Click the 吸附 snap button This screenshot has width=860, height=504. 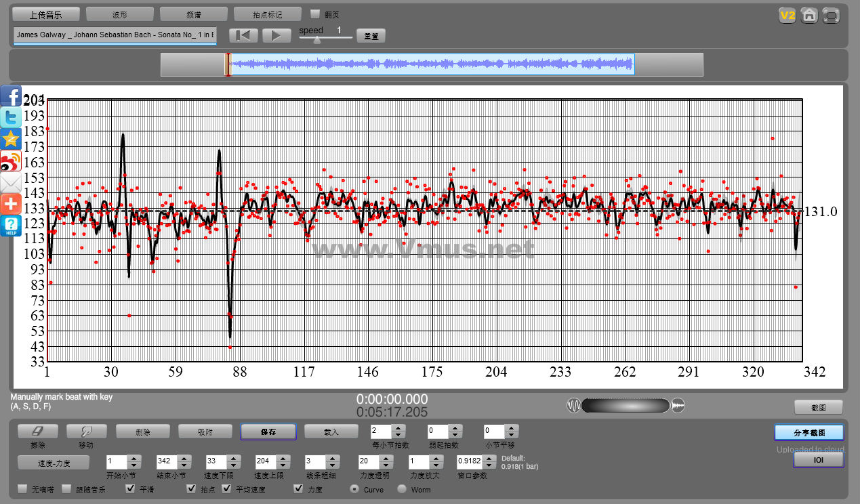(x=205, y=432)
